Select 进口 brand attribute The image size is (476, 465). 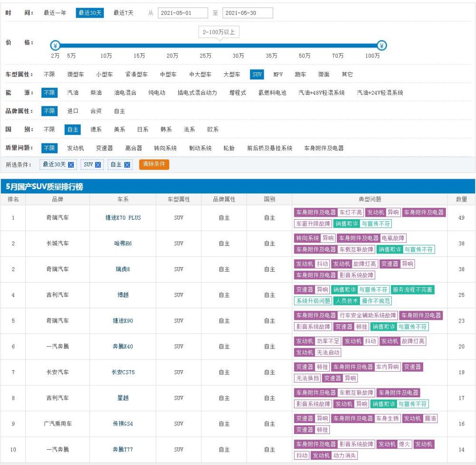72,111
